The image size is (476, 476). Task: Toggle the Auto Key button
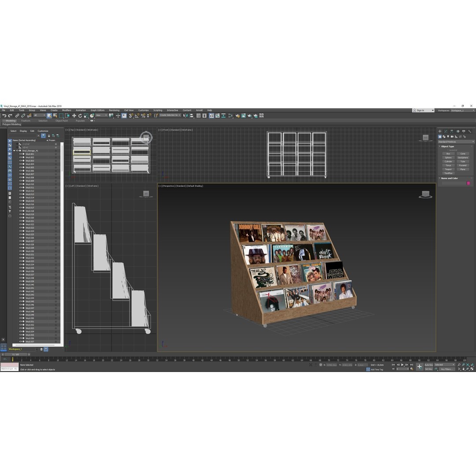429,365
